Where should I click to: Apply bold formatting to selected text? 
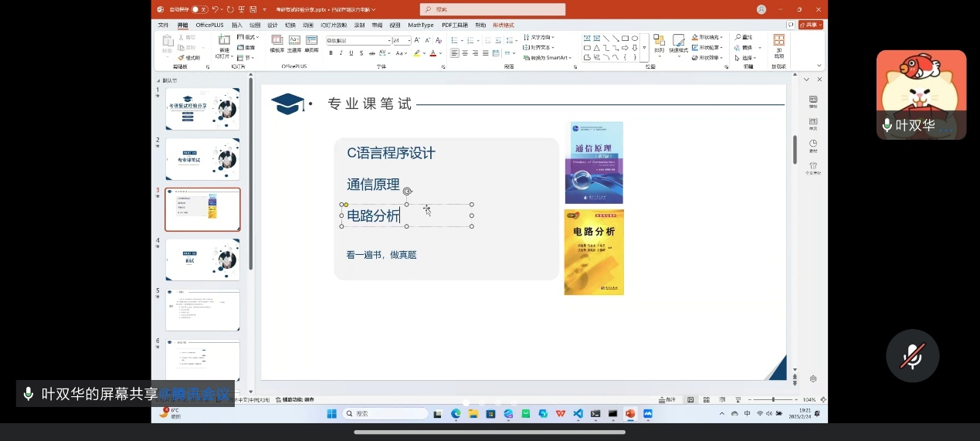(x=331, y=53)
